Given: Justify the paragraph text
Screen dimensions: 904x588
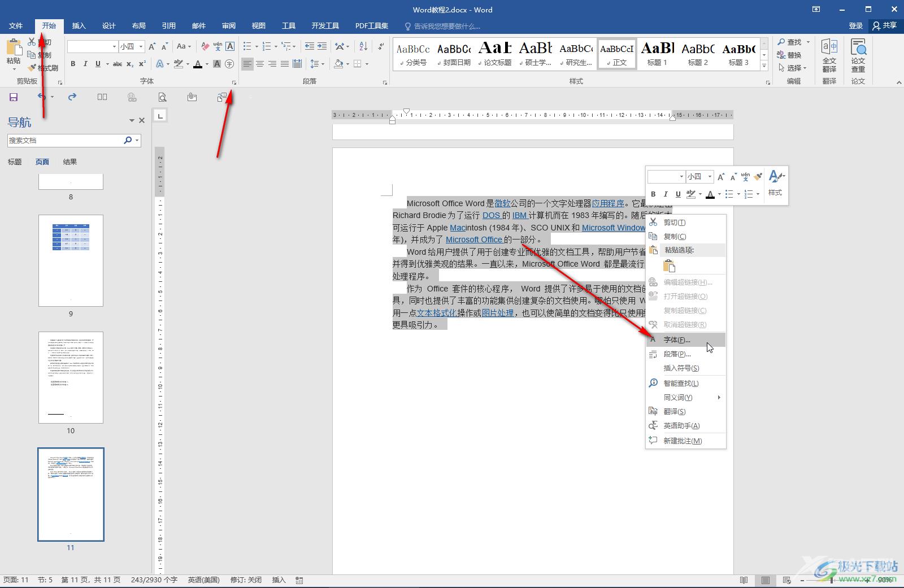Looking at the screenshot, I should (x=285, y=64).
